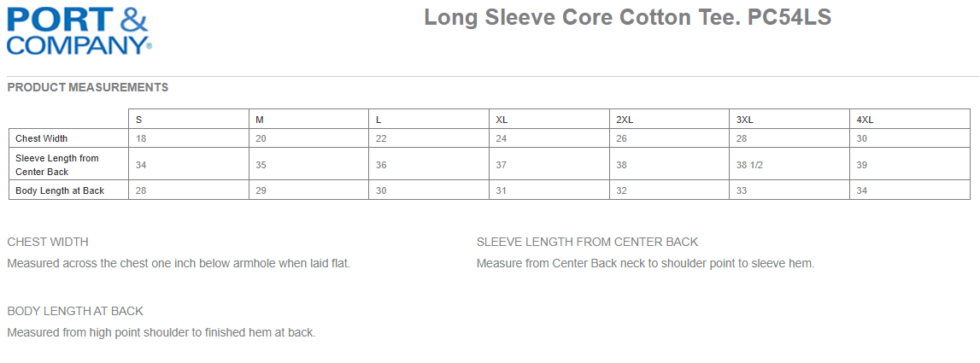
Task: Select the Chest Width row label
Action: 42,138
